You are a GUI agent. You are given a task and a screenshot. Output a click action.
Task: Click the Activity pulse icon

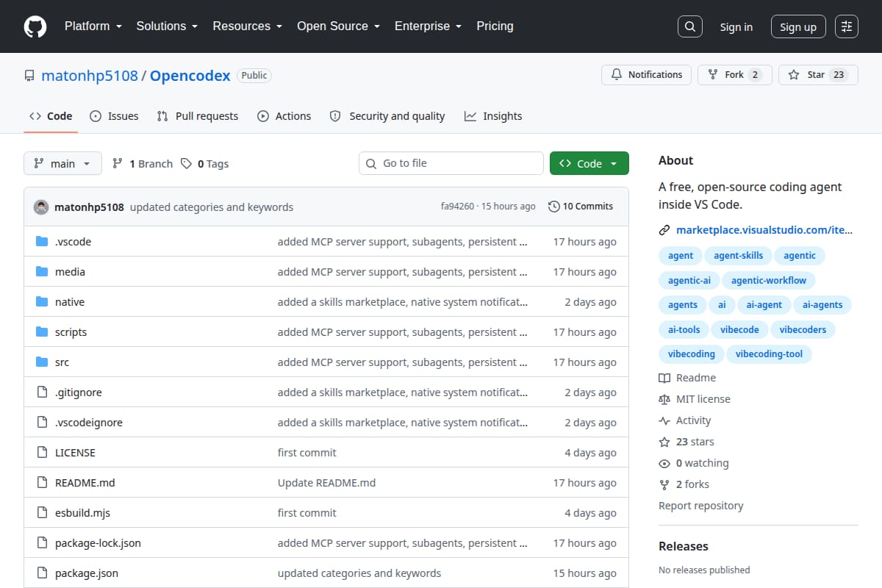(664, 420)
